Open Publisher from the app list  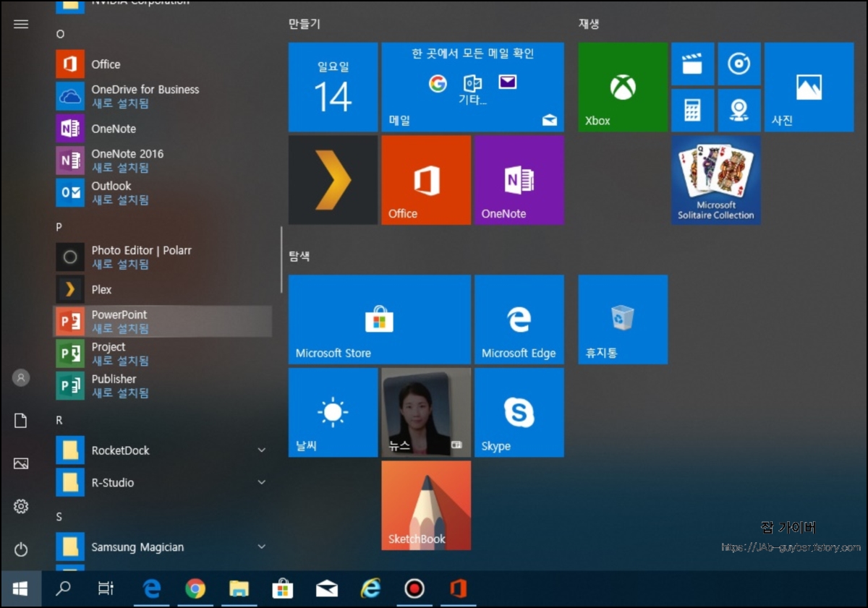[163, 385]
